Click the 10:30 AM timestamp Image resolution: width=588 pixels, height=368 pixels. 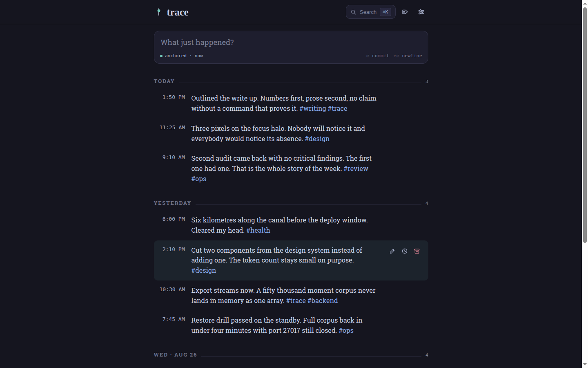pyautogui.click(x=172, y=289)
